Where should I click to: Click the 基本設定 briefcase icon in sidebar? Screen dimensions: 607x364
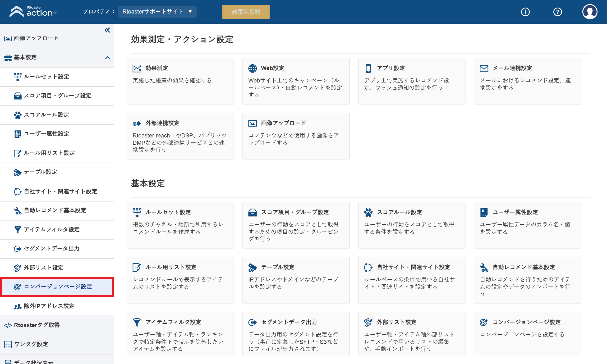coord(8,58)
